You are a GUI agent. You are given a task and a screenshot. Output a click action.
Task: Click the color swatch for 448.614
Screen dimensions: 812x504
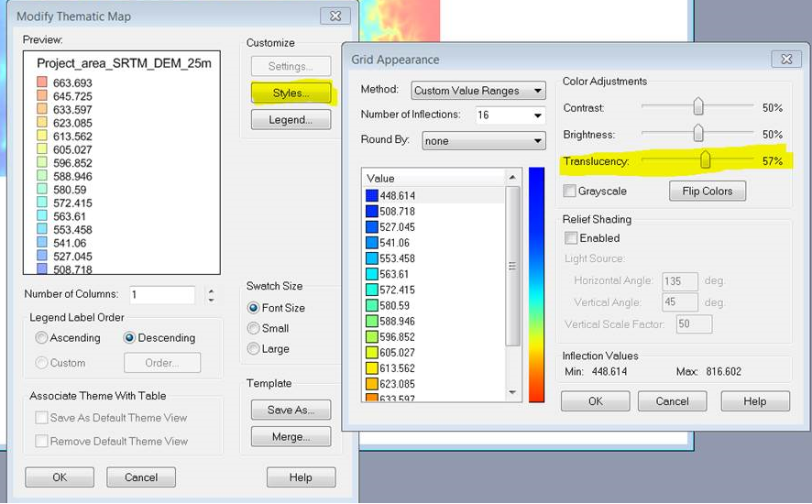coord(372,195)
